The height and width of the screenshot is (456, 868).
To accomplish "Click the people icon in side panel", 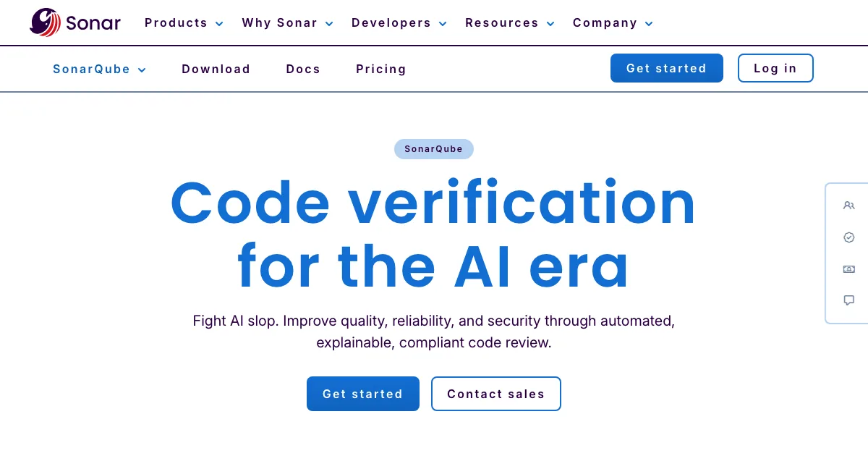I will (x=849, y=206).
